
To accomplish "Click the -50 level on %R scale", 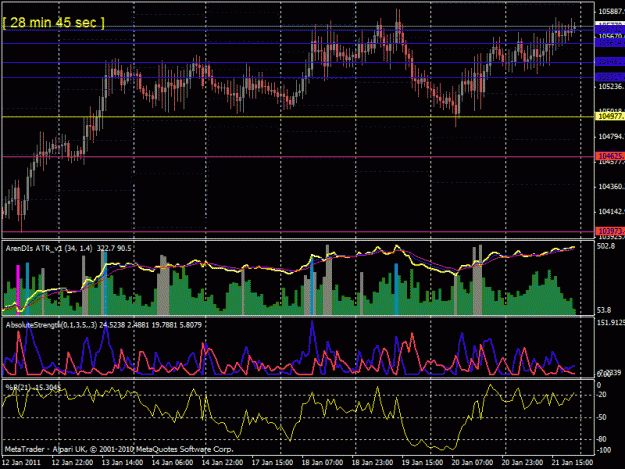I will (x=601, y=417).
